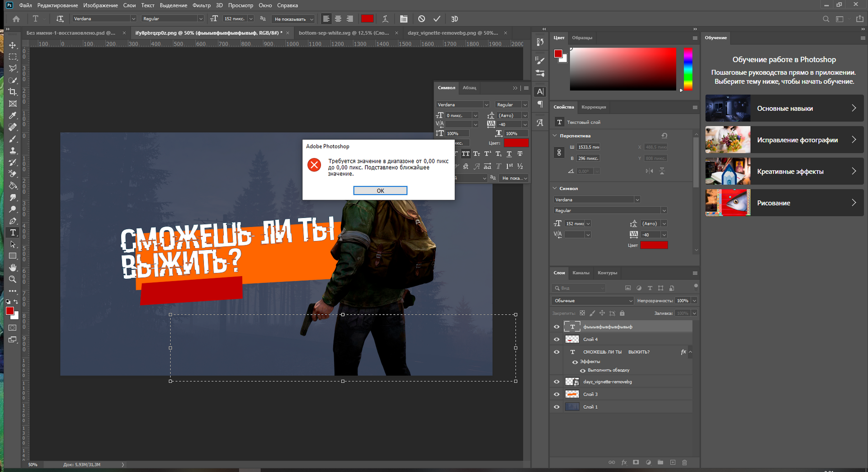Select the Rectangular Marquee tool
The image size is (868, 472).
point(13,57)
